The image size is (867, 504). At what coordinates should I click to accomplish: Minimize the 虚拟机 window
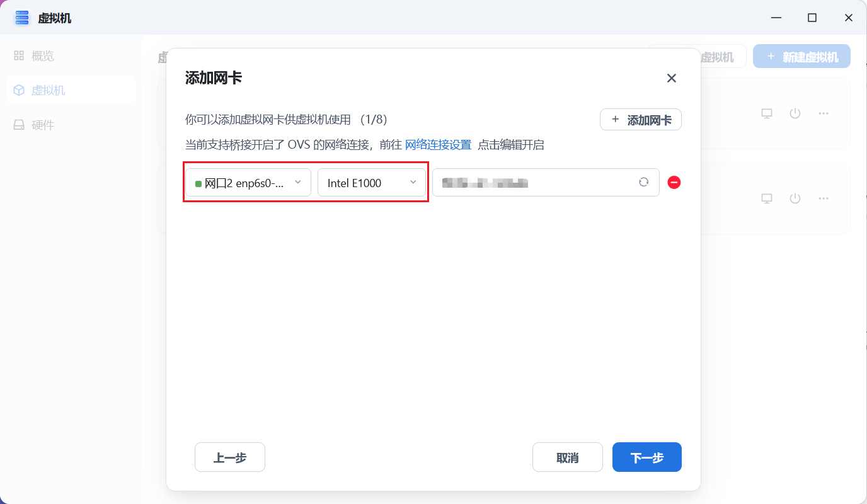[x=777, y=18]
